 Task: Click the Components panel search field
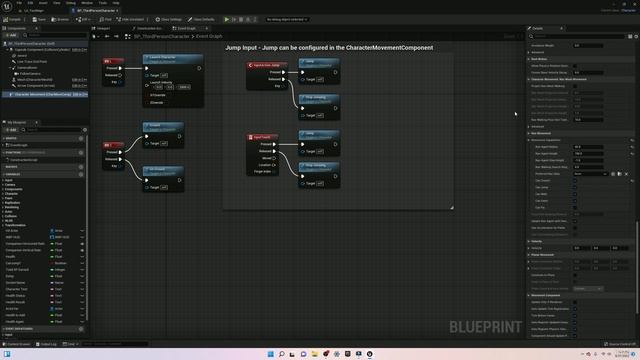point(55,36)
